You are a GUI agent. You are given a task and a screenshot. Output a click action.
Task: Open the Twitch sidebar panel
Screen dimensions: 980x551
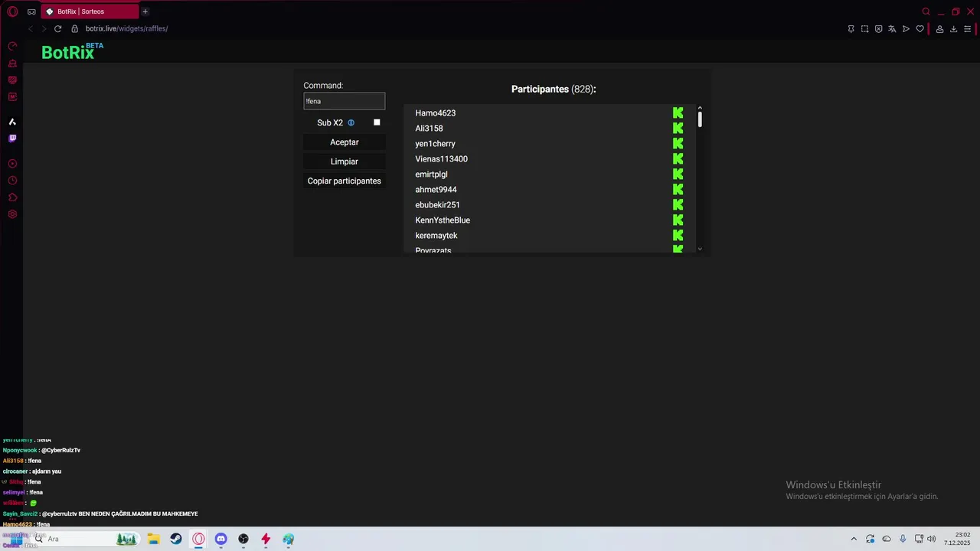pos(12,139)
